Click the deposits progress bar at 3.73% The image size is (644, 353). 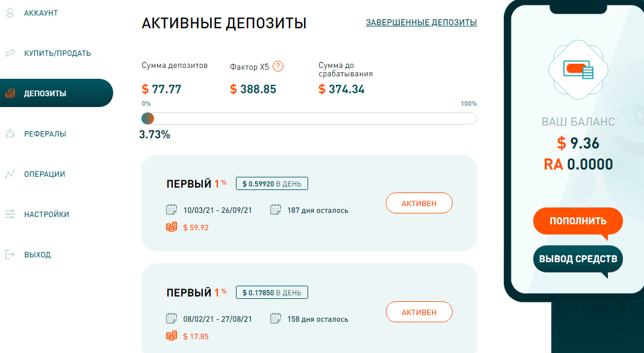point(148,118)
